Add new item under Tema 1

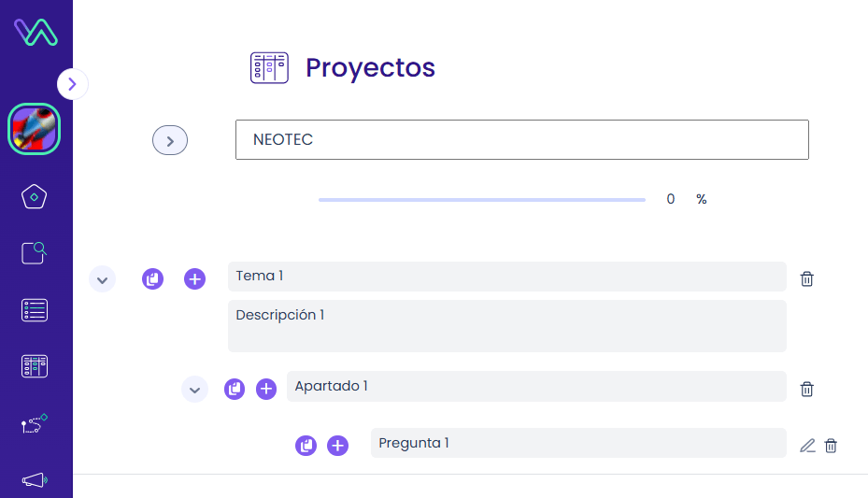click(x=195, y=278)
